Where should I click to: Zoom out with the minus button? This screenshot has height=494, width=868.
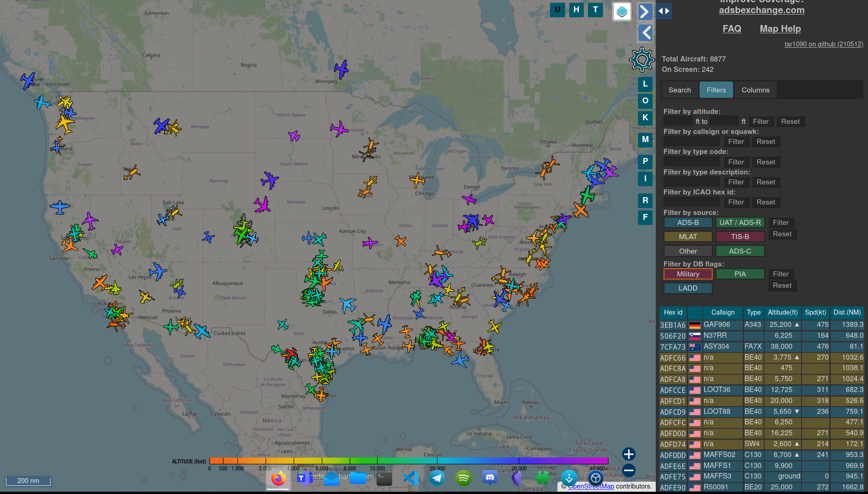[628, 470]
